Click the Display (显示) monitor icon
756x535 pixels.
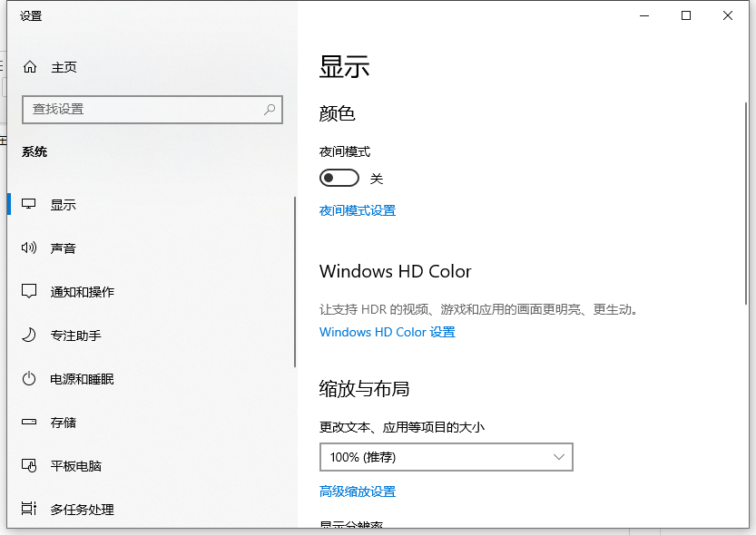coord(30,205)
